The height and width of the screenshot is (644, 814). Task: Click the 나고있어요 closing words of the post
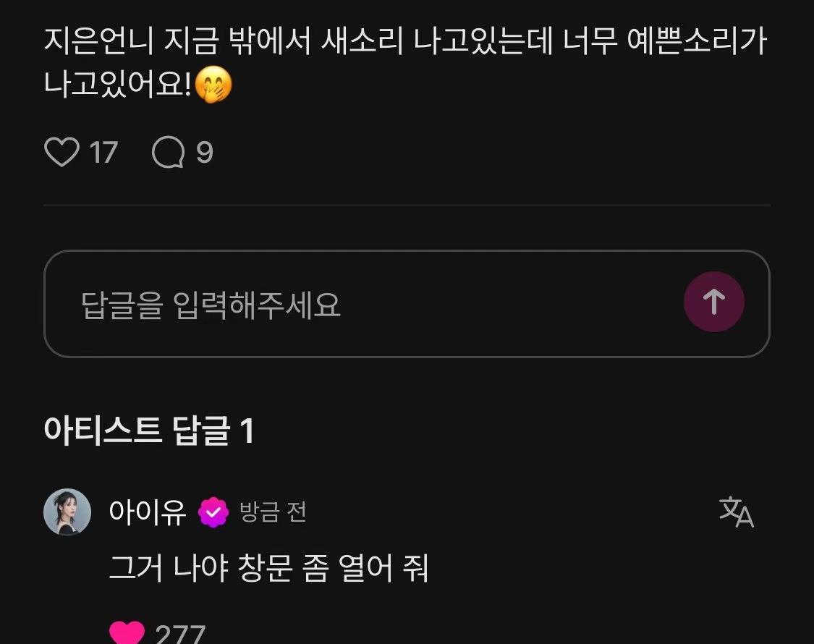click(x=118, y=84)
